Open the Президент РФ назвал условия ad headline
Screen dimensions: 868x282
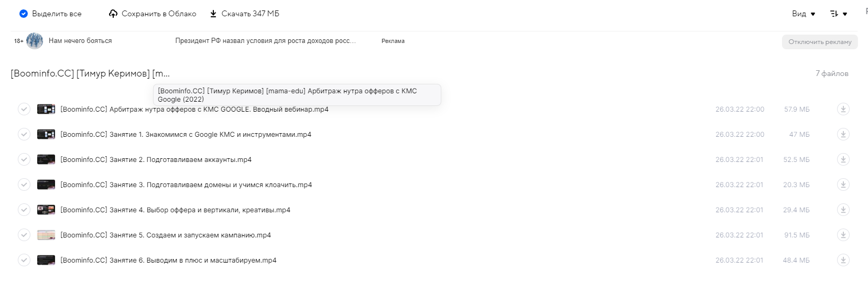point(265,41)
